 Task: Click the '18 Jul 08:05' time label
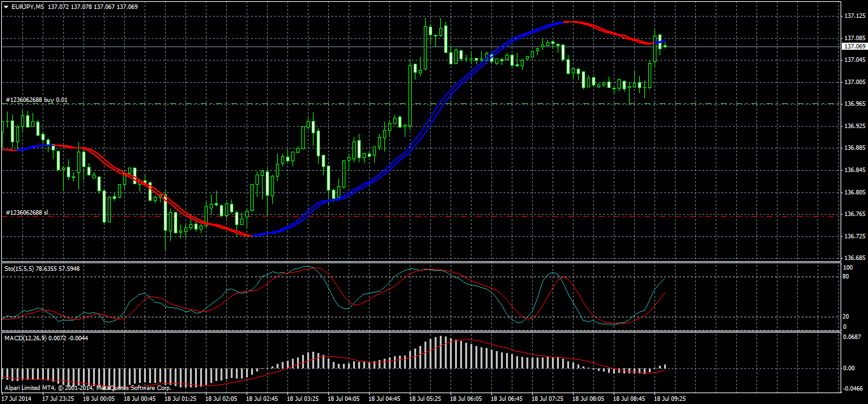588,398
